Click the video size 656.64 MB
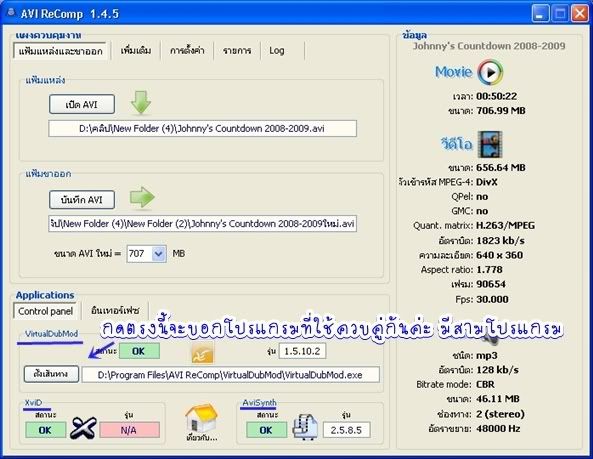The image size is (593, 459). (x=501, y=167)
